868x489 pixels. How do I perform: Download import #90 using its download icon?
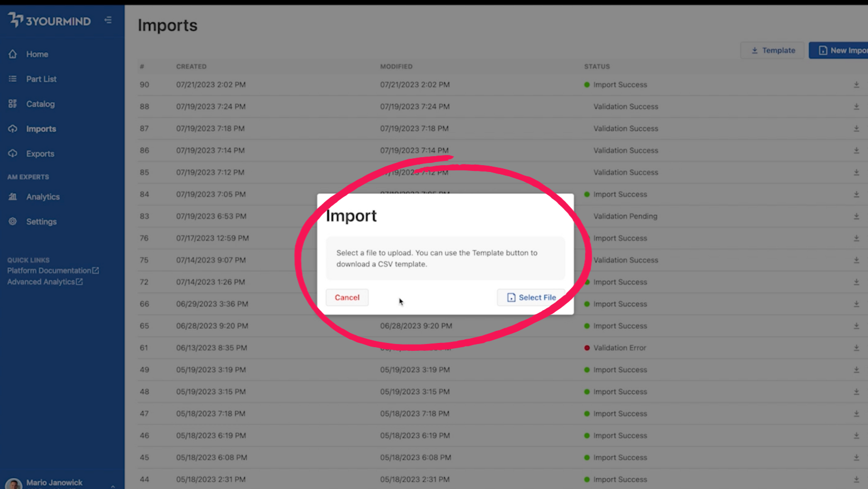[x=856, y=84]
